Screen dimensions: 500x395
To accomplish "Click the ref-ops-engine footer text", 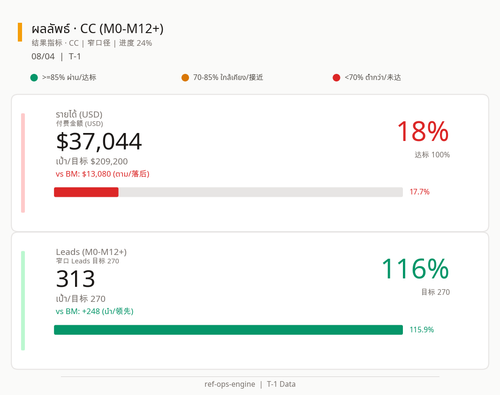I will [x=250, y=384].
